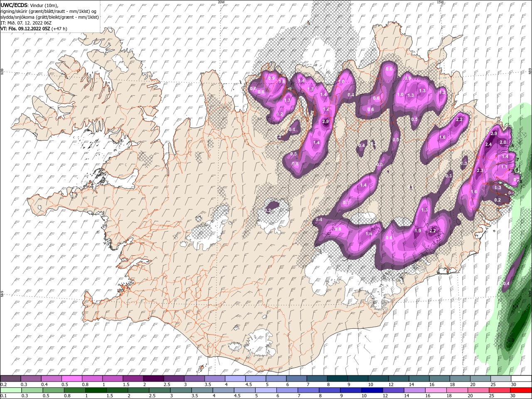
Task: Click the '1.9' snowfall value on the map
Action: pos(418,231)
